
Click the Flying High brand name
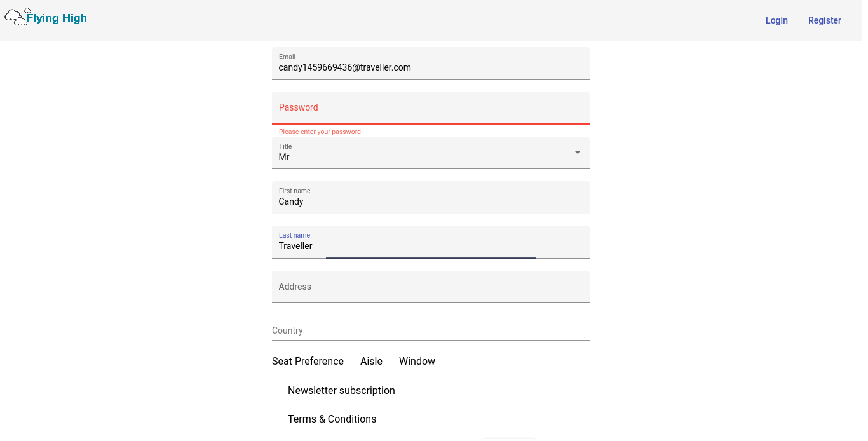click(x=57, y=18)
